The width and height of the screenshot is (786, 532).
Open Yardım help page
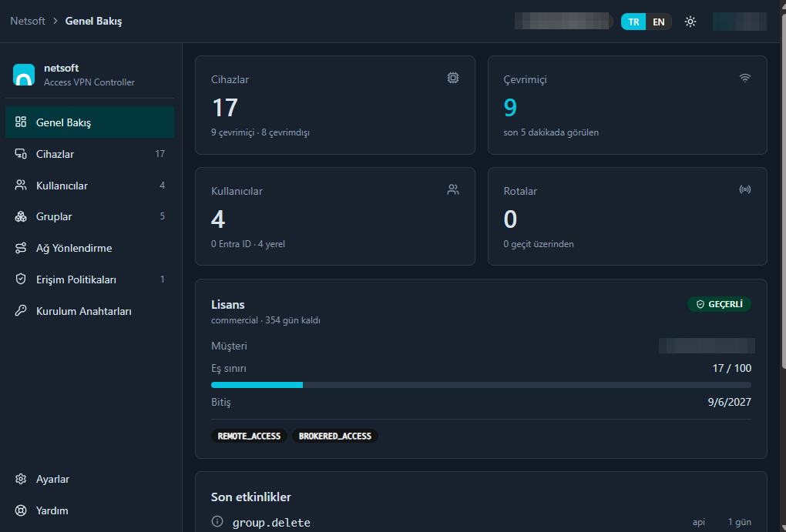point(89,510)
